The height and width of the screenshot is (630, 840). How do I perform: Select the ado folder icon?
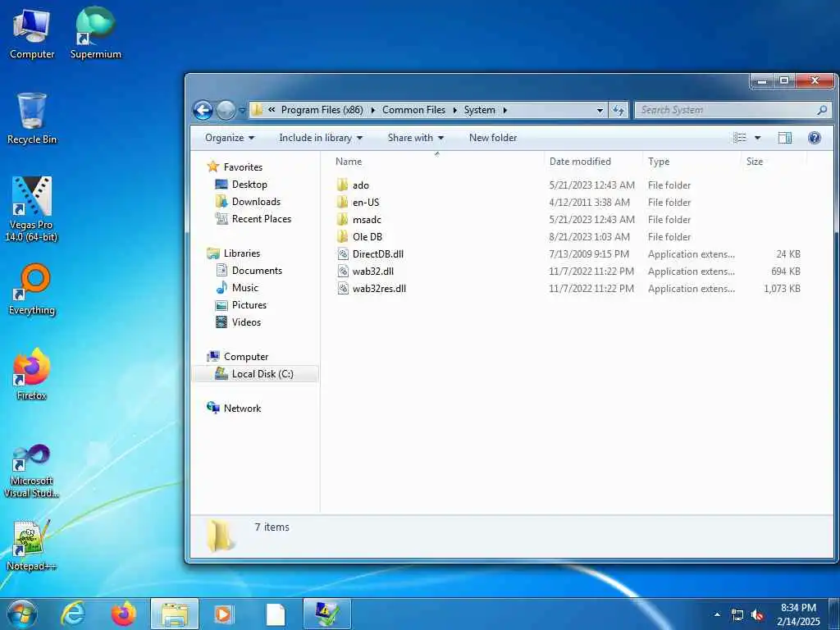click(x=342, y=185)
